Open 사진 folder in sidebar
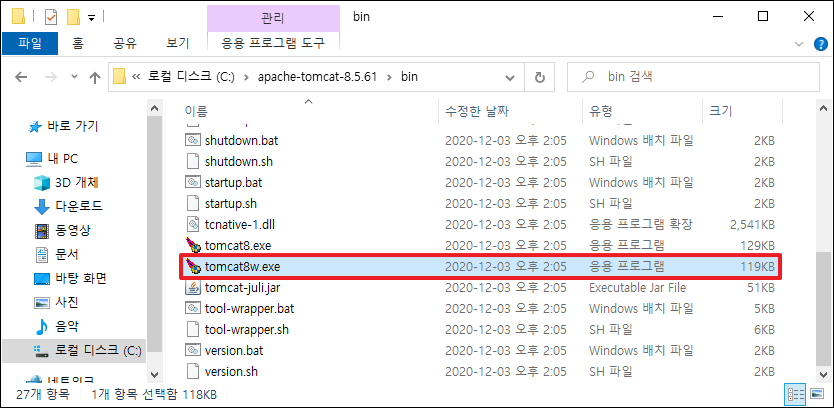The height and width of the screenshot is (408, 834). pyautogui.click(x=56, y=302)
